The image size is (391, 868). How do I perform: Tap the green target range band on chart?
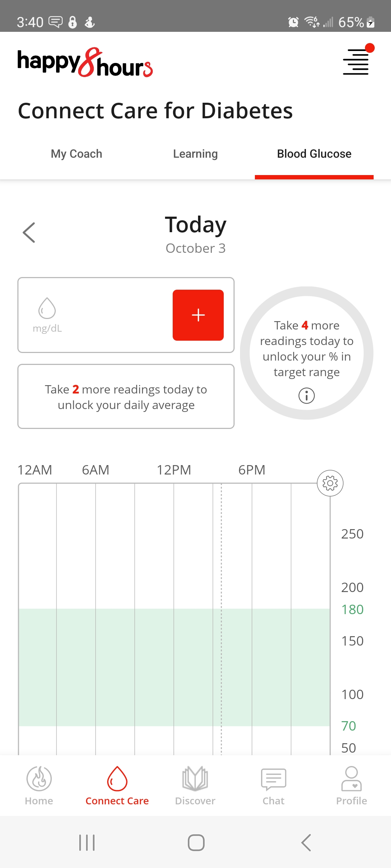tap(174, 667)
